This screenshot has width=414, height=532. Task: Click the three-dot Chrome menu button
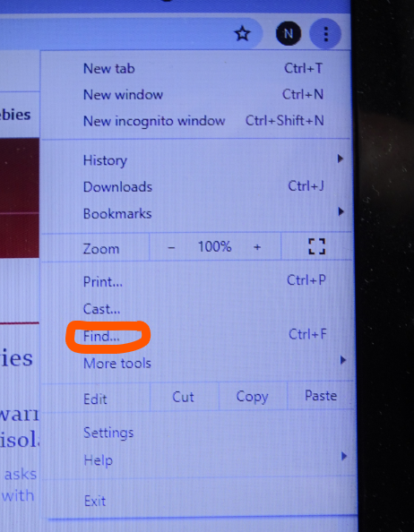[x=325, y=34]
